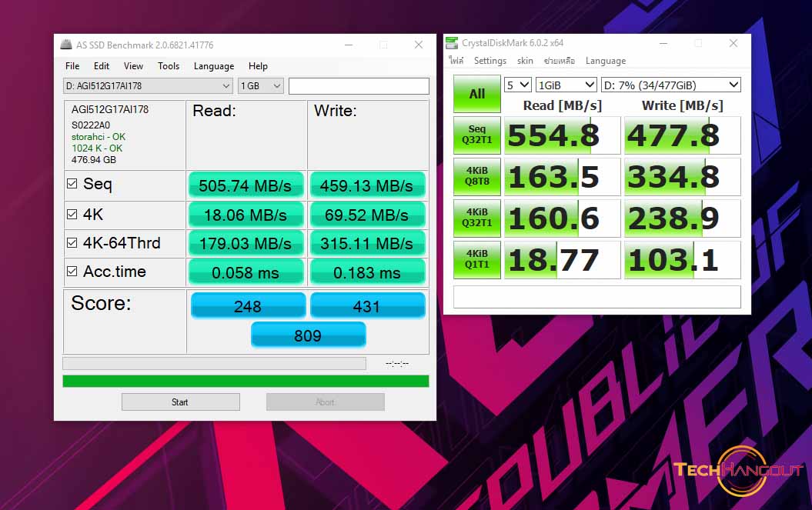This screenshot has width=812, height=510.
Task: Open the 1 GB test size dropdown
Action: [260, 86]
